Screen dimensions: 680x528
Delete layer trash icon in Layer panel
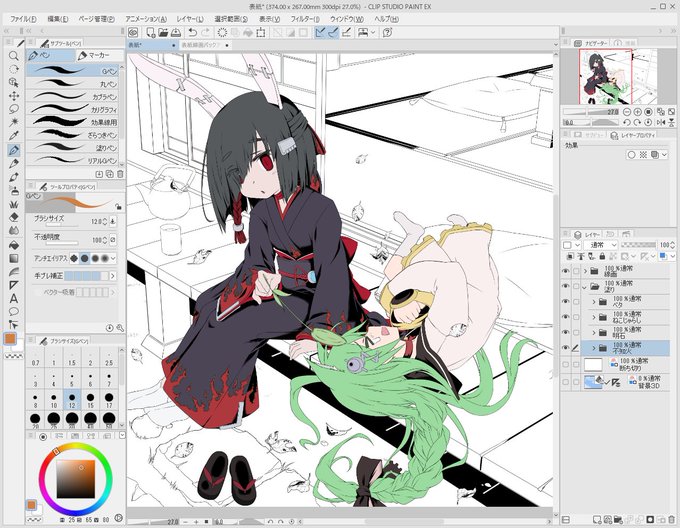pyautogui.click(x=672, y=519)
